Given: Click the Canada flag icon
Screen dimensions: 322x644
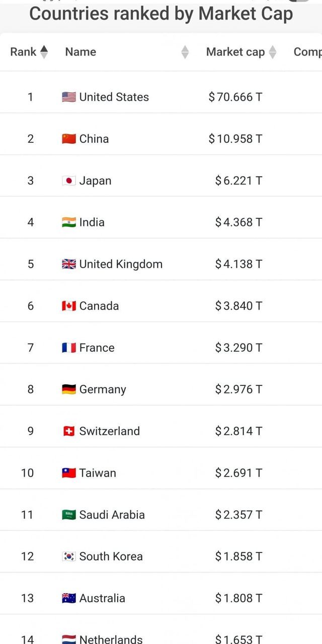Looking at the screenshot, I should coord(69,306).
